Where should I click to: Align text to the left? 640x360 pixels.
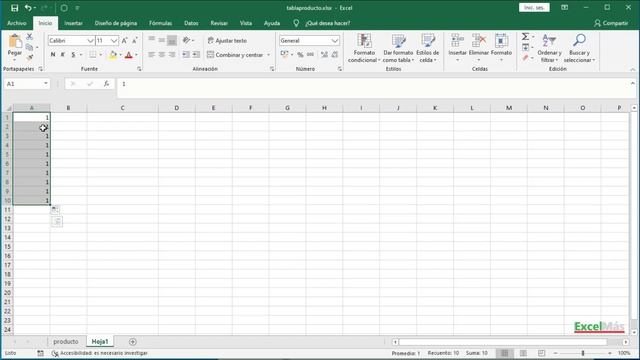(151, 55)
